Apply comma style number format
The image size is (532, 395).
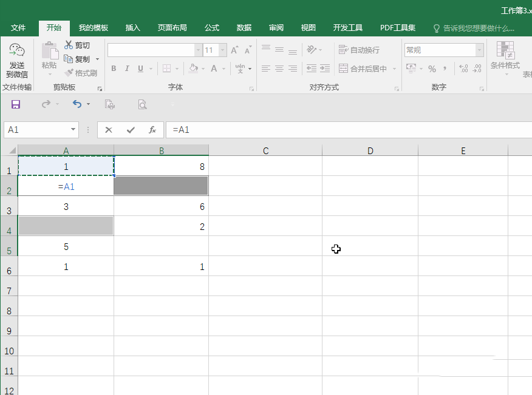click(445, 69)
